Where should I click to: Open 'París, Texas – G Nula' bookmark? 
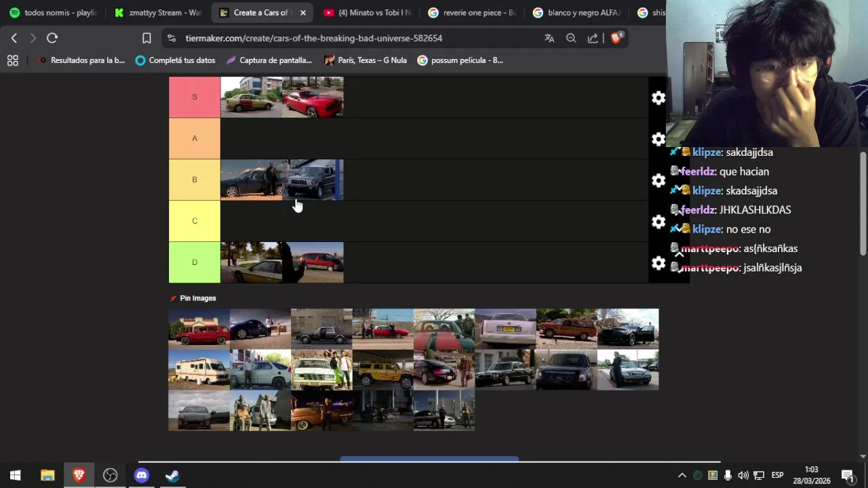(366, 60)
